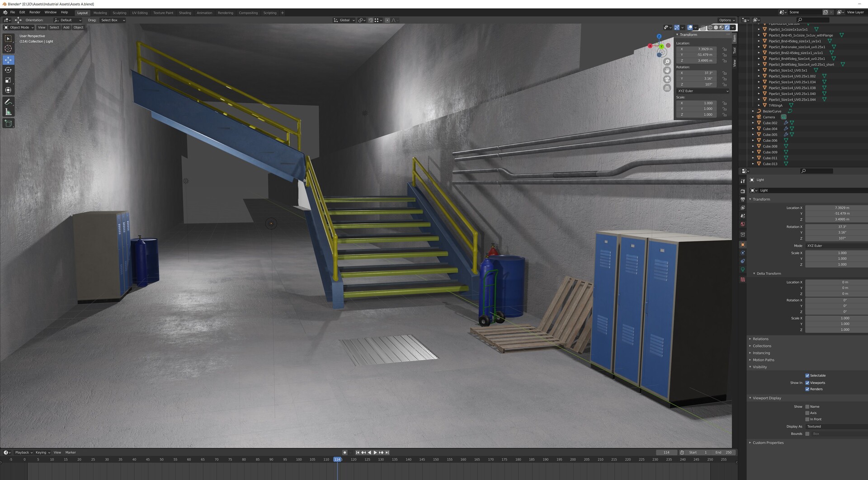Screen dimensions: 868x480
Task: Open the Tool properties tab with wrench icon
Action: tap(743, 181)
